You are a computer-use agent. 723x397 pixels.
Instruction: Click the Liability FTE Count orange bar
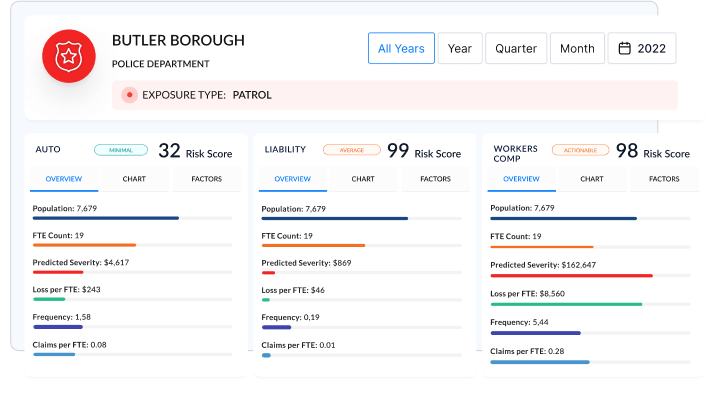click(314, 246)
